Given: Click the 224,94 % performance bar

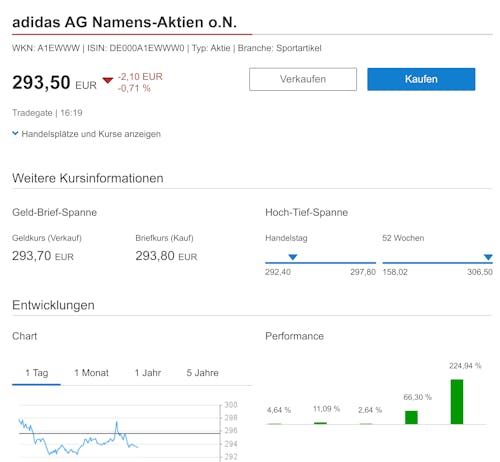Looking at the screenshot, I should tap(457, 402).
